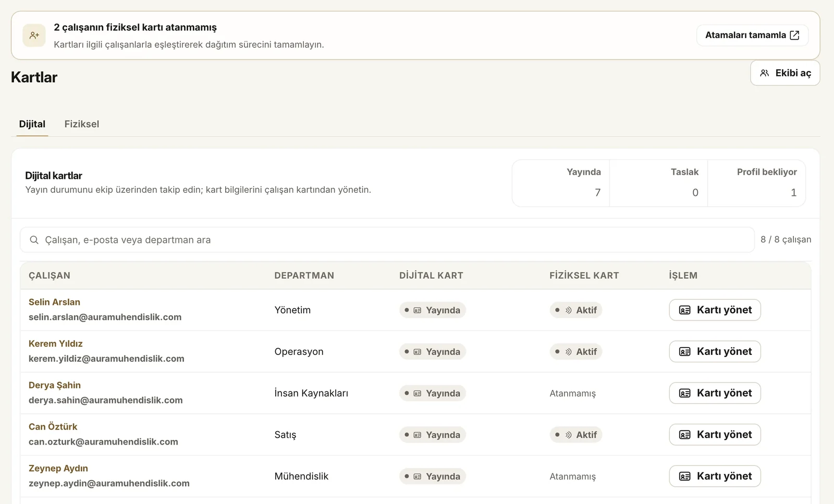Switch to the Fiziksel tab

82,124
